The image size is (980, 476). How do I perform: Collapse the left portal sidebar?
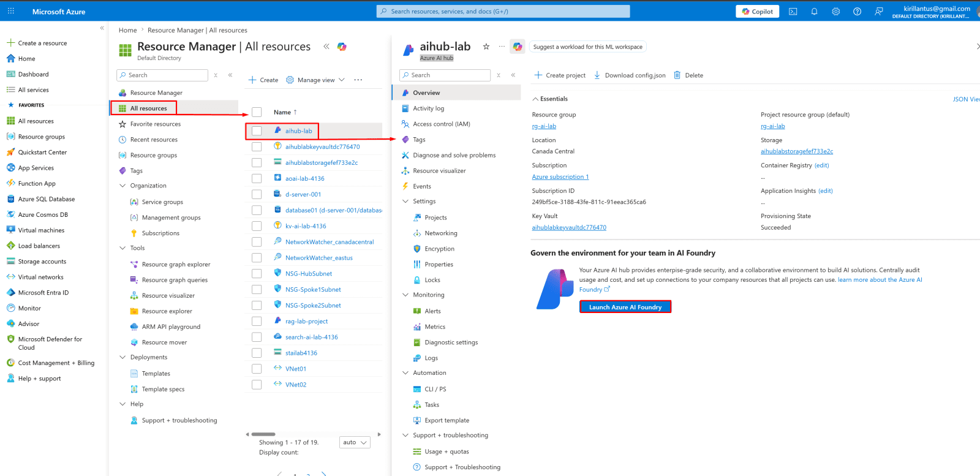click(102, 28)
